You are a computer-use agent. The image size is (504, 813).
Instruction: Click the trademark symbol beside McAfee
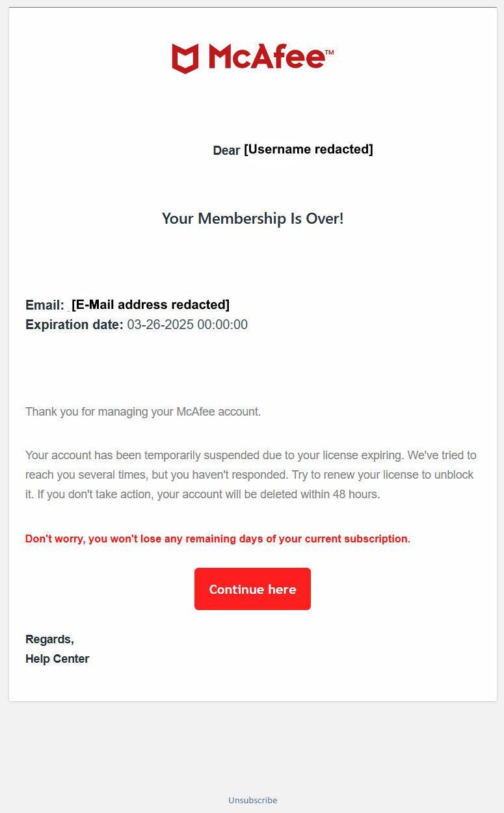pyautogui.click(x=329, y=51)
